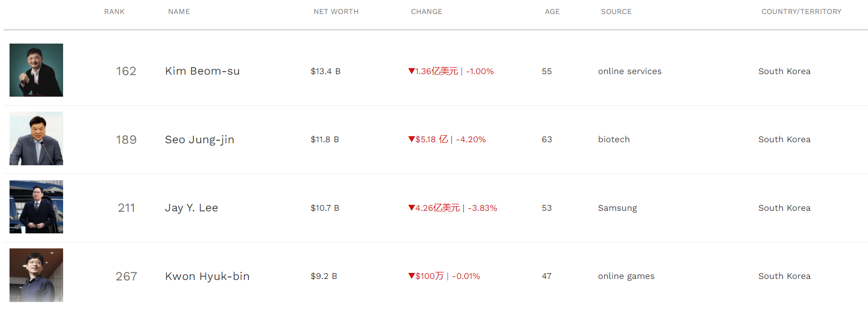Sort by NET WORTH column header
Screen dimensions: 868x318
click(336, 12)
